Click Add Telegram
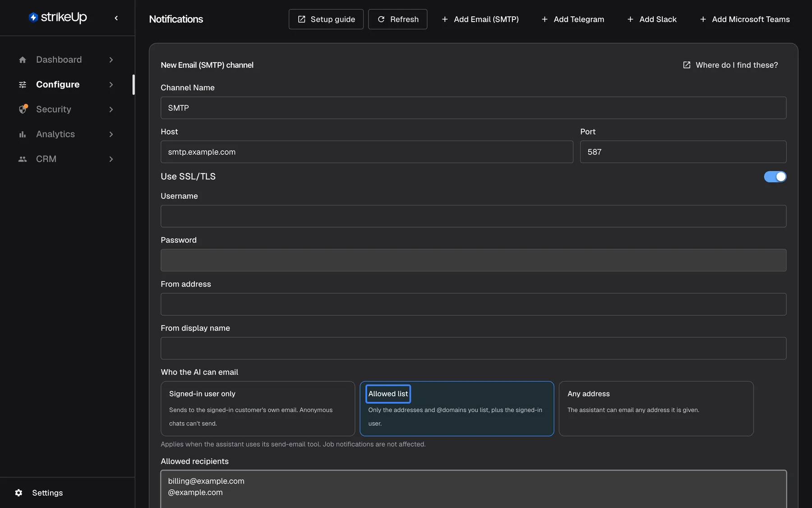812x508 pixels. point(572,19)
